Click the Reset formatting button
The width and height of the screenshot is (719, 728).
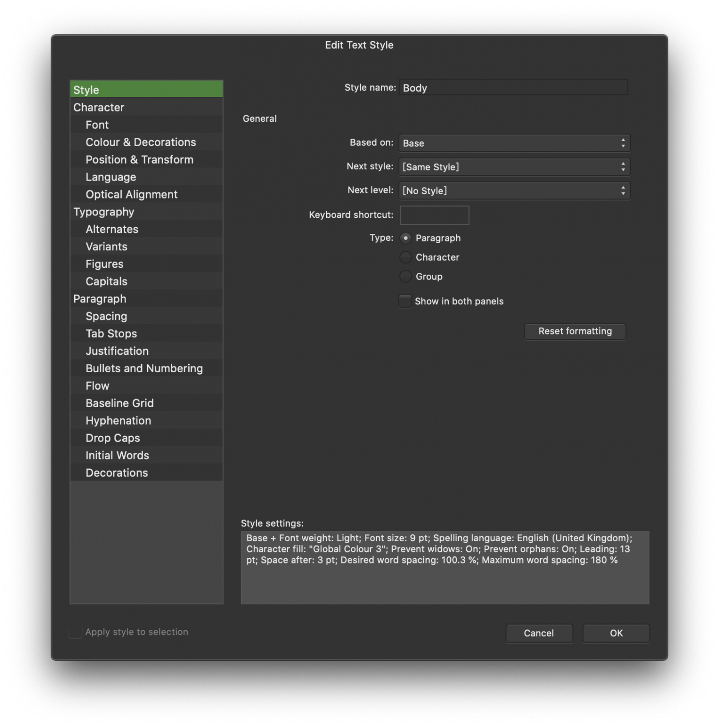coord(575,331)
